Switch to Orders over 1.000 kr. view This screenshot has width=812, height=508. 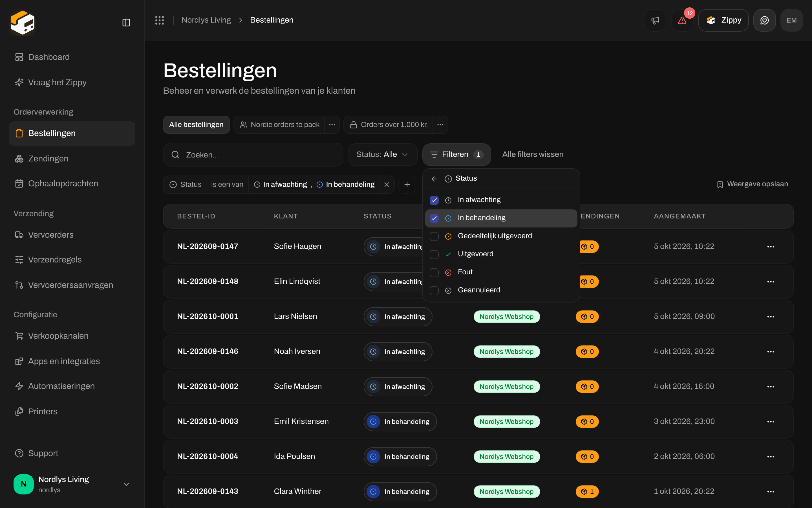tap(389, 125)
